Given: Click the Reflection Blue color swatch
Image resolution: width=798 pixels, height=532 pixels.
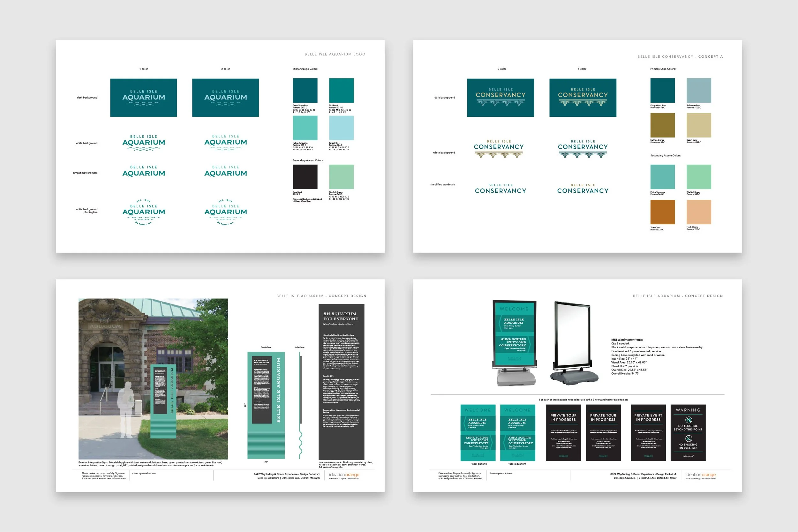Looking at the screenshot, I should [x=699, y=91].
